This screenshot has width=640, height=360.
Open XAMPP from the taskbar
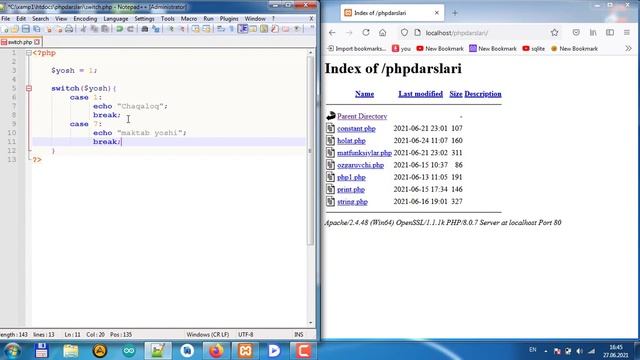245,351
